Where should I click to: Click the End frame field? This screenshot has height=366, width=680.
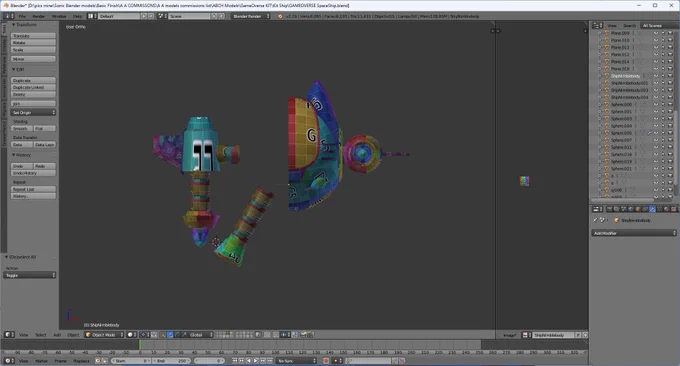[171, 361]
